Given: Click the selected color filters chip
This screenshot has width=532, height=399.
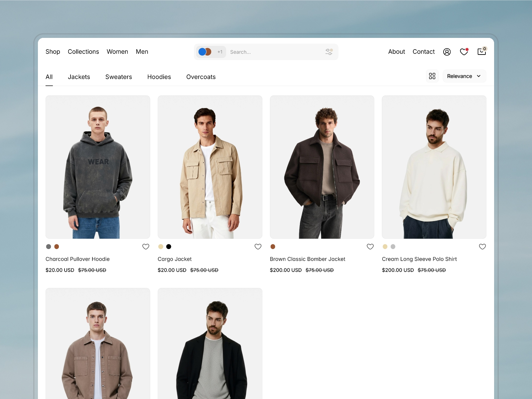Looking at the screenshot, I should point(211,52).
